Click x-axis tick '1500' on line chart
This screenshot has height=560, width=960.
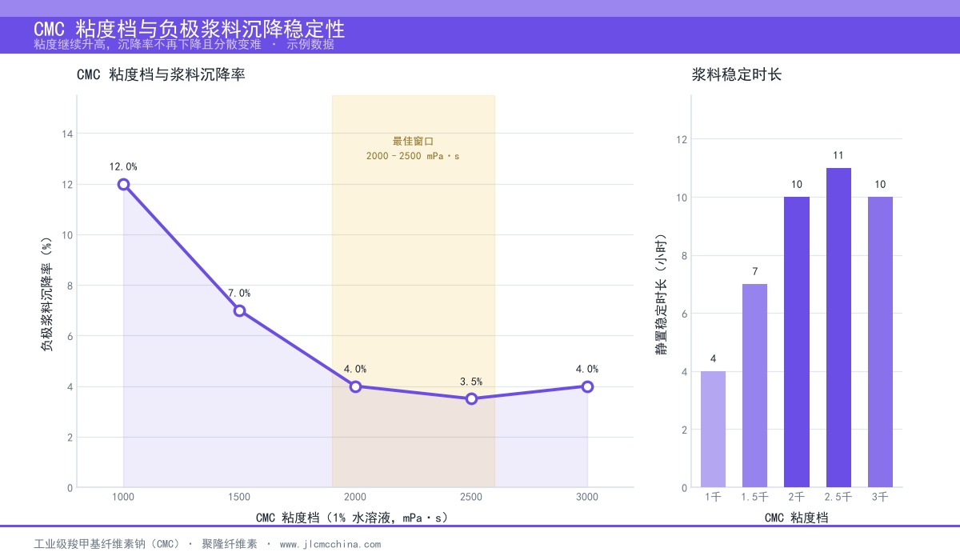(239, 497)
